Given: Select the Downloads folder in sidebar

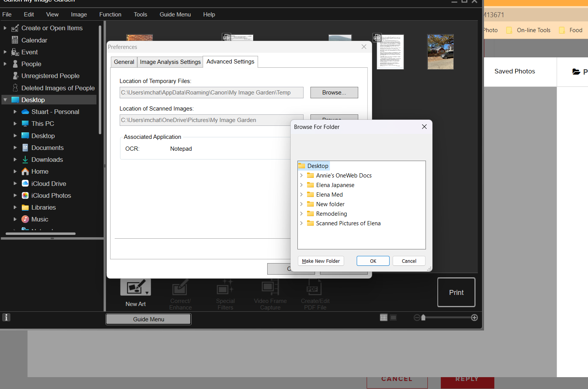Looking at the screenshot, I should click(47, 160).
